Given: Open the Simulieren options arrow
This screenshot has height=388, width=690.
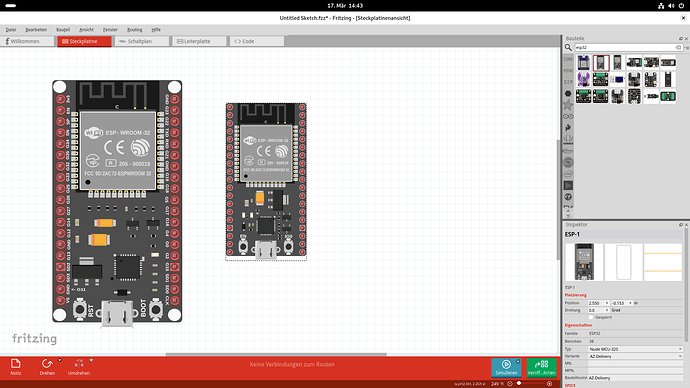Looking at the screenshot, I should click(518, 361).
